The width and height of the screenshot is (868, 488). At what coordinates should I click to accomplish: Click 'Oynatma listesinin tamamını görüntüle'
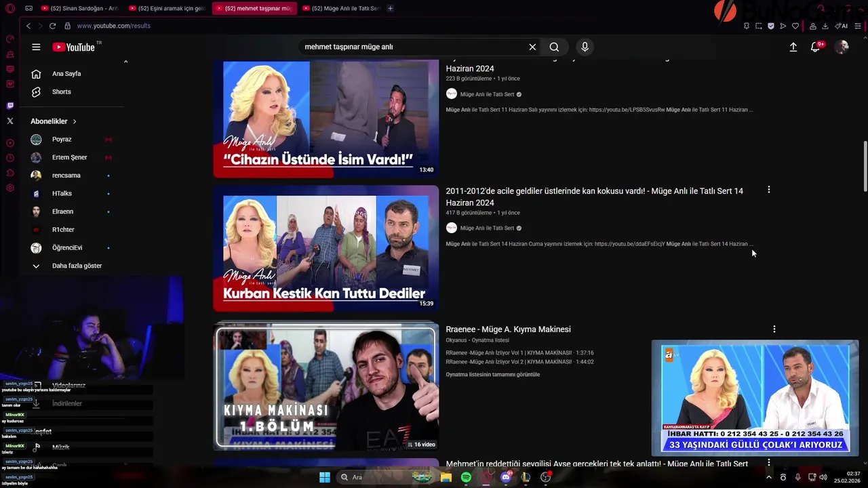coord(493,375)
